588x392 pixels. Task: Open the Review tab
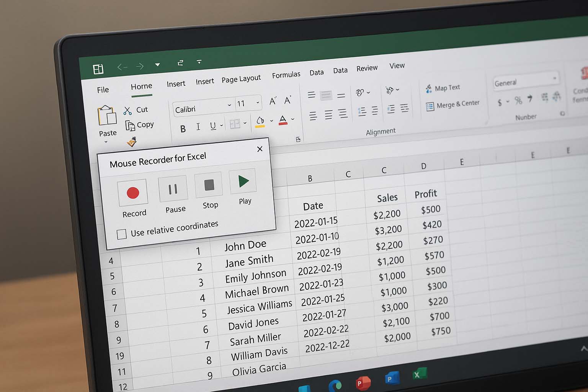pyautogui.click(x=367, y=68)
